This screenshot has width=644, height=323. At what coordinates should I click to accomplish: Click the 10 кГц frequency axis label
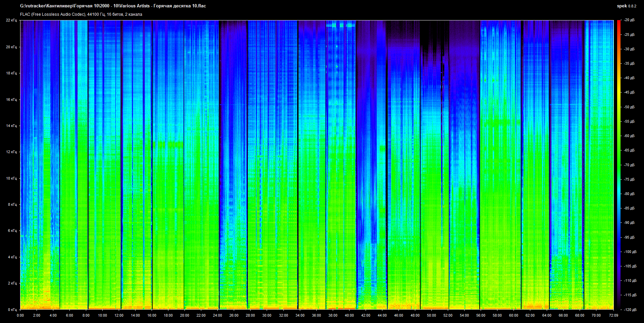[x=11, y=178]
